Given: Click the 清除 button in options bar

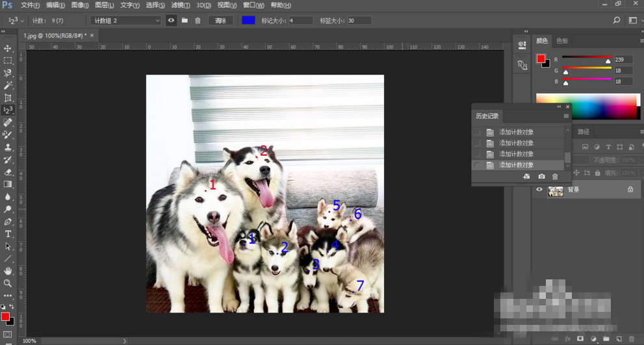Looking at the screenshot, I should tap(221, 21).
